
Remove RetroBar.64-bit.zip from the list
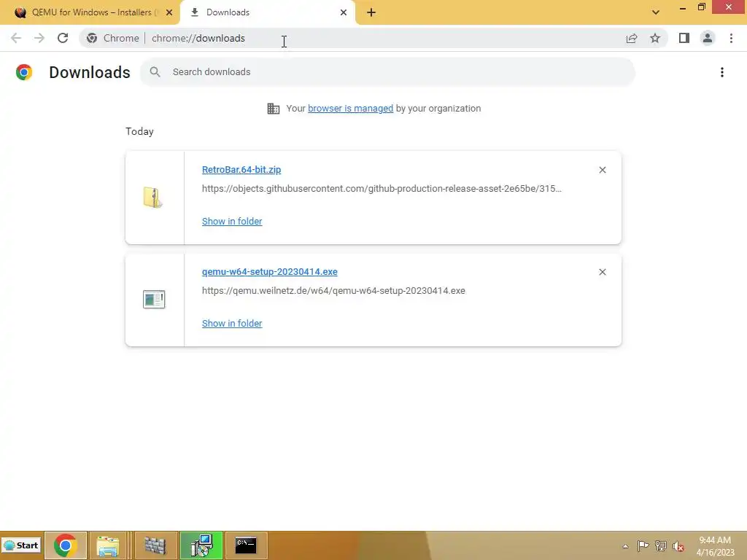tap(602, 170)
